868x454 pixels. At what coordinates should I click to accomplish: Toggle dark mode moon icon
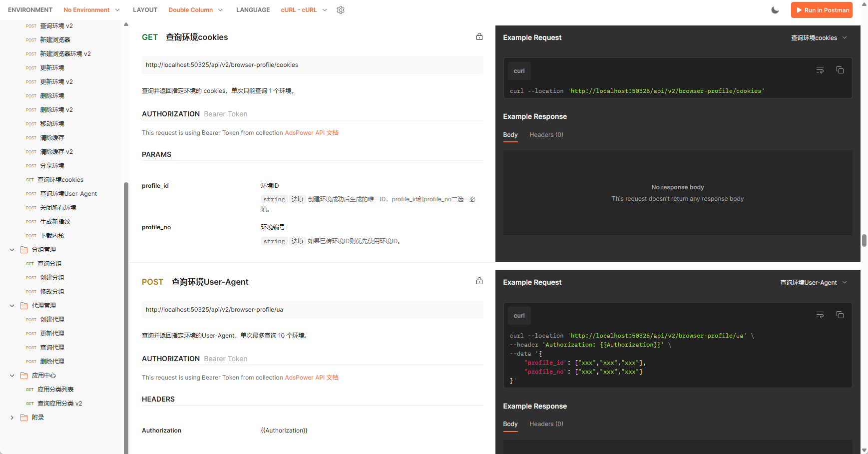(x=775, y=10)
